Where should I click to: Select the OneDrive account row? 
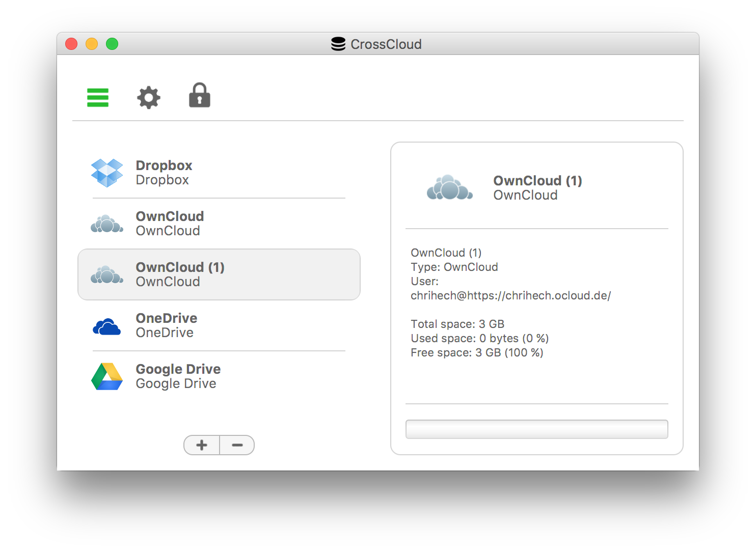tap(219, 325)
